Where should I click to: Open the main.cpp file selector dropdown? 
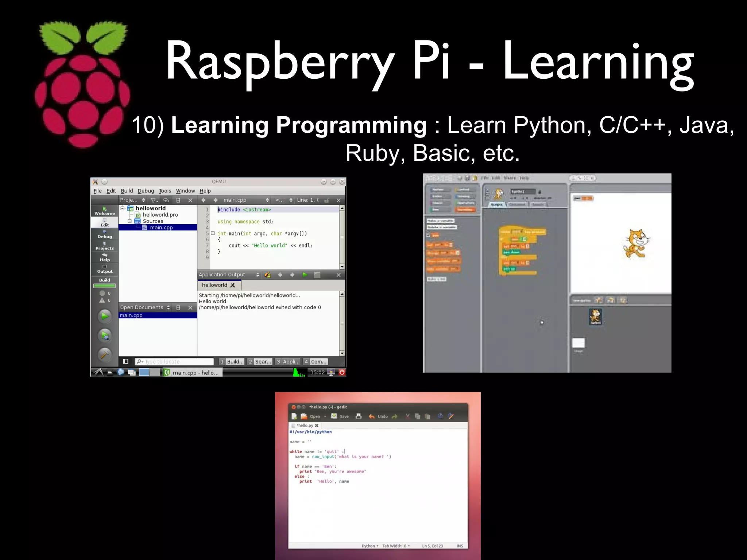tap(246, 200)
